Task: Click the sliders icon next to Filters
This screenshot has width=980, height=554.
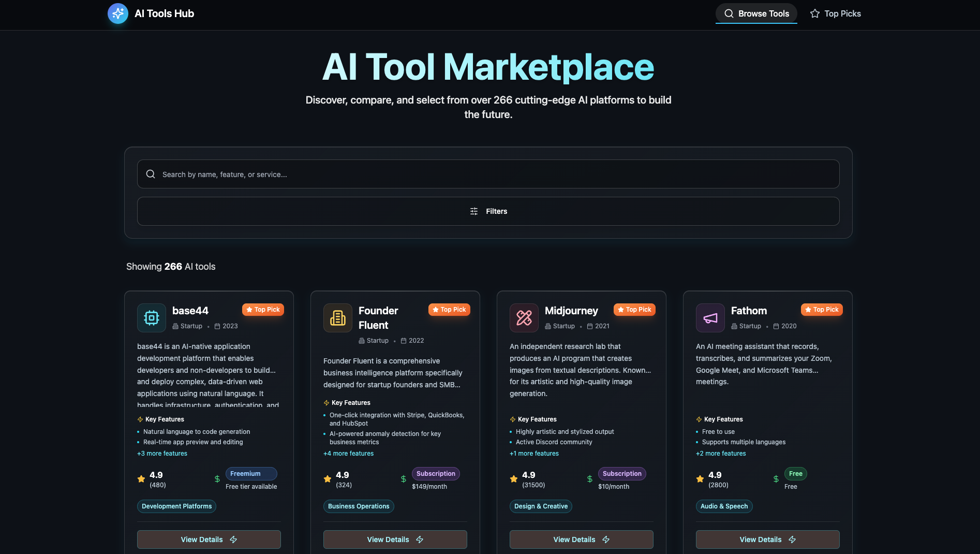Action: (x=474, y=211)
